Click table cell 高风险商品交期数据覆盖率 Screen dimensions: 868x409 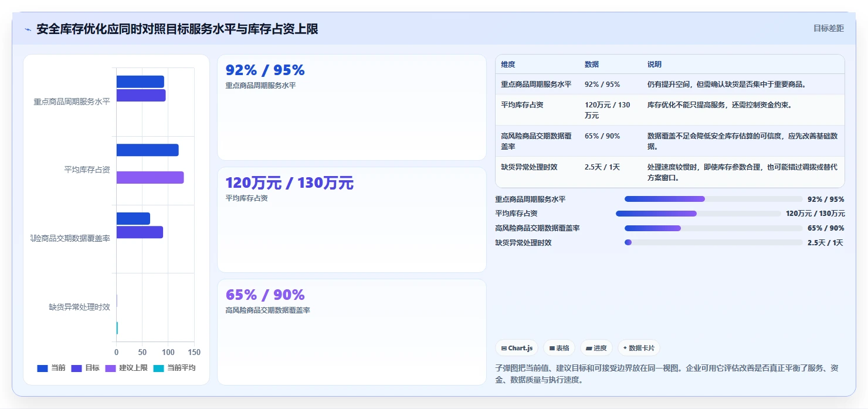536,141
